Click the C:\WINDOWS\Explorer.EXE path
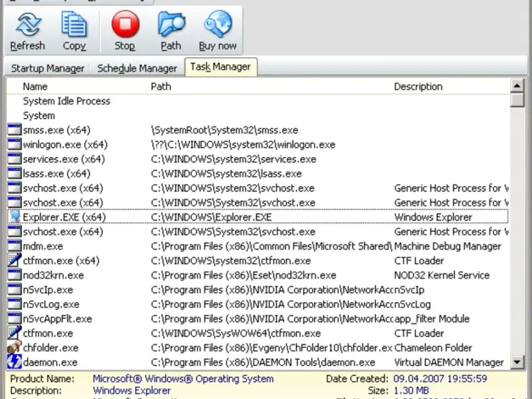The image size is (532, 399). [211, 217]
